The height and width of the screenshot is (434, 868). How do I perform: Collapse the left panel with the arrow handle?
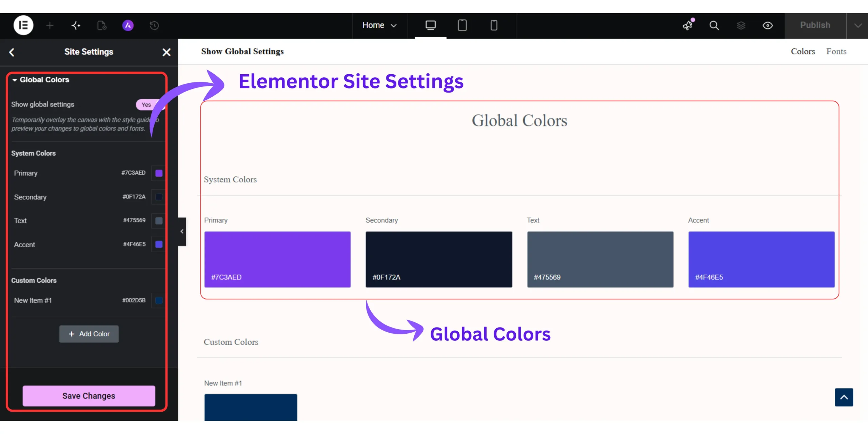pos(182,232)
